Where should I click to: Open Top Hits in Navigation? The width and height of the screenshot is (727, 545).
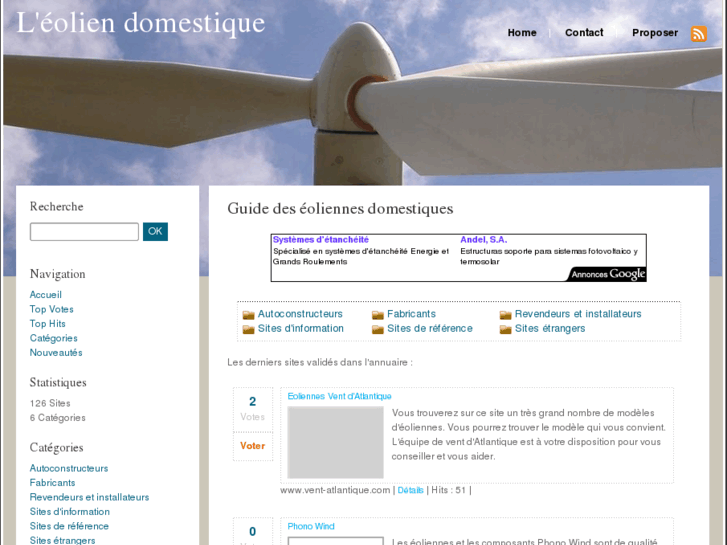coord(47,323)
